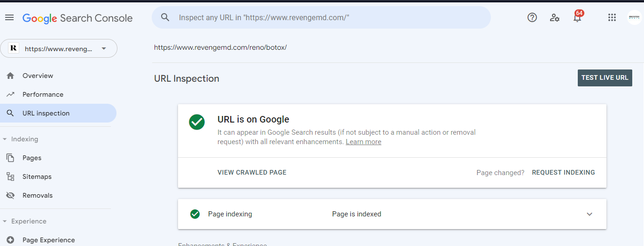Open the Google apps grid
The image size is (644, 246).
point(612,17)
